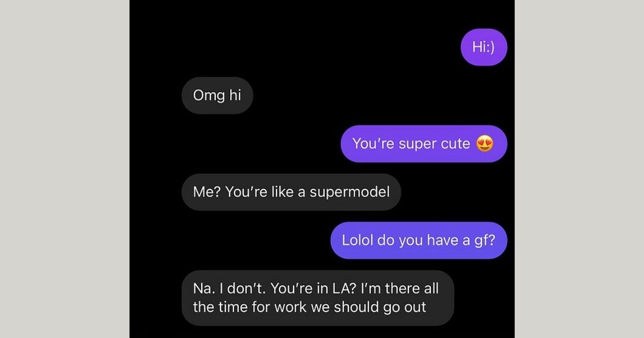The width and height of the screenshot is (644, 338).
Task: Click the word 'You're' in the super cute message
Action: [x=374, y=144]
